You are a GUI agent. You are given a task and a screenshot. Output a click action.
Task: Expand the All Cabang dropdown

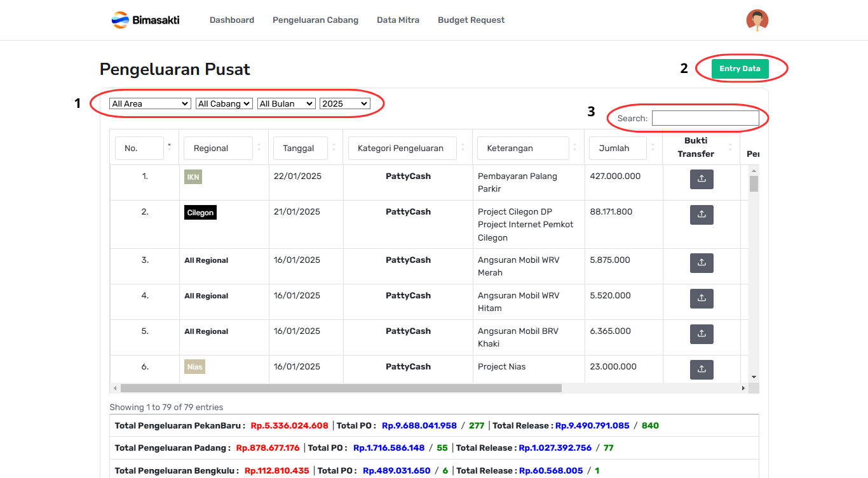click(224, 103)
